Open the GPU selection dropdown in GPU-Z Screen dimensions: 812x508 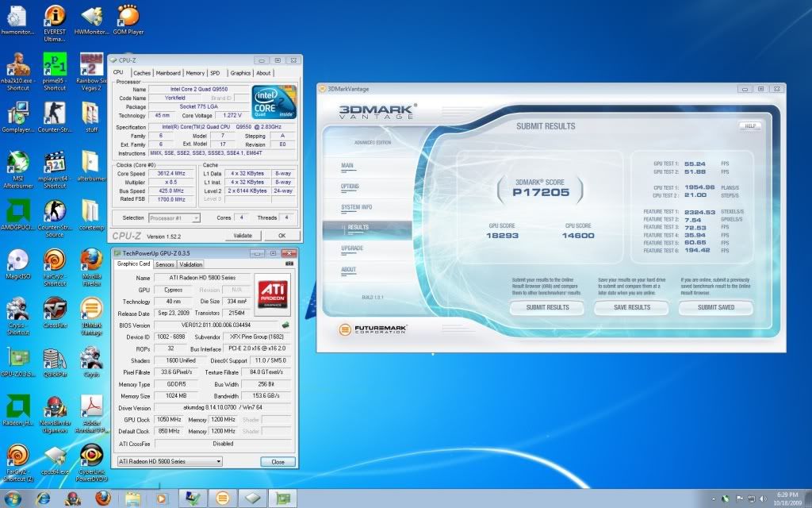click(x=170, y=461)
